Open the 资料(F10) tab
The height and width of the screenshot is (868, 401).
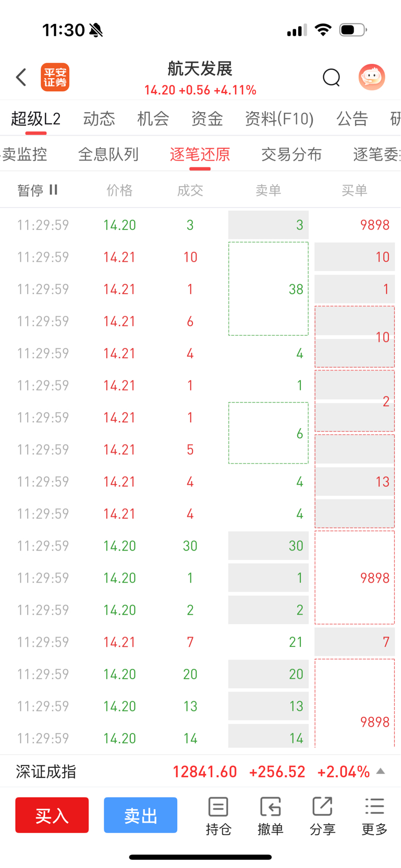[x=280, y=119]
